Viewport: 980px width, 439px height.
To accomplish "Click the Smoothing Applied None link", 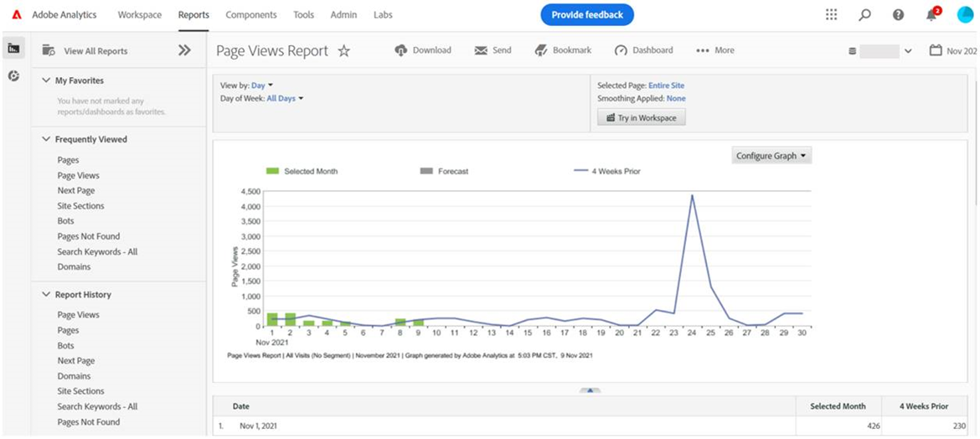I will tap(676, 98).
